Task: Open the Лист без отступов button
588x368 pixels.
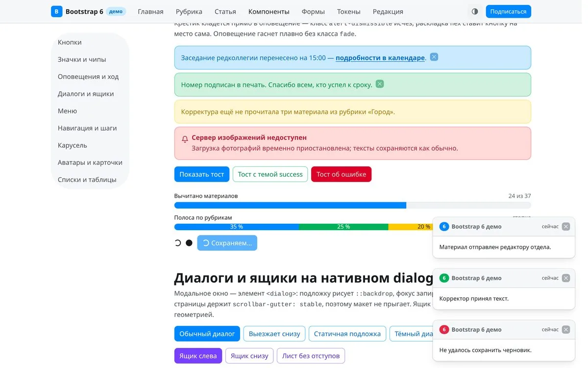Action: 311,356
